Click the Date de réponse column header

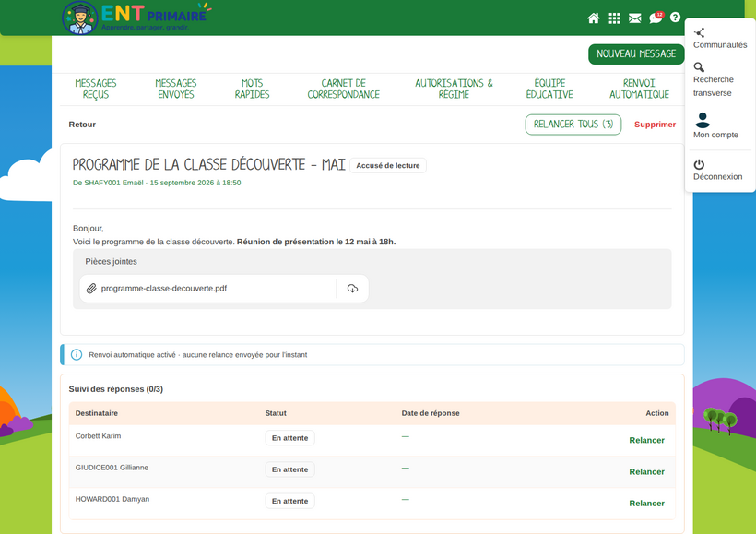tap(431, 413)
